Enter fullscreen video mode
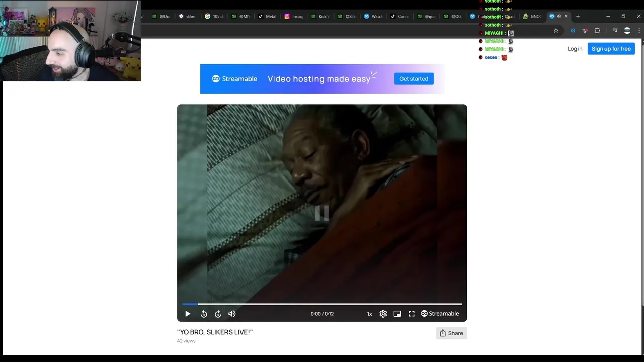The height and width of the screenshot is (362, 644). [412, 314]
